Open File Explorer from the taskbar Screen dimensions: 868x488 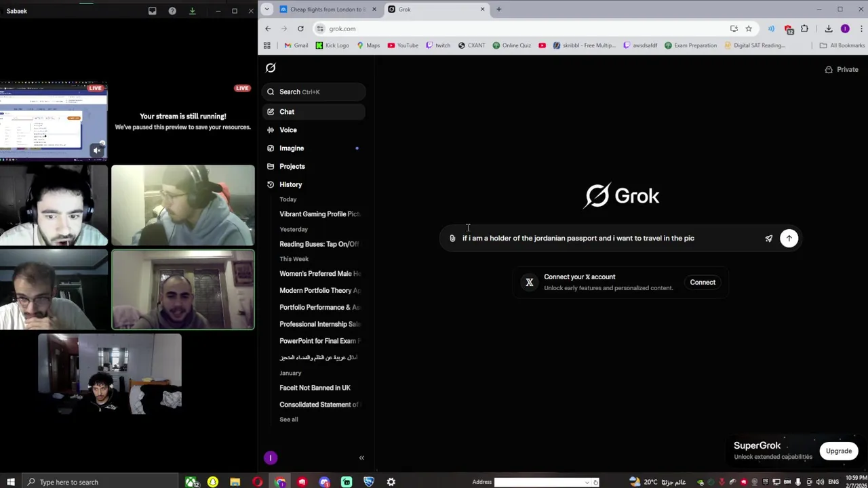[235, 482]
